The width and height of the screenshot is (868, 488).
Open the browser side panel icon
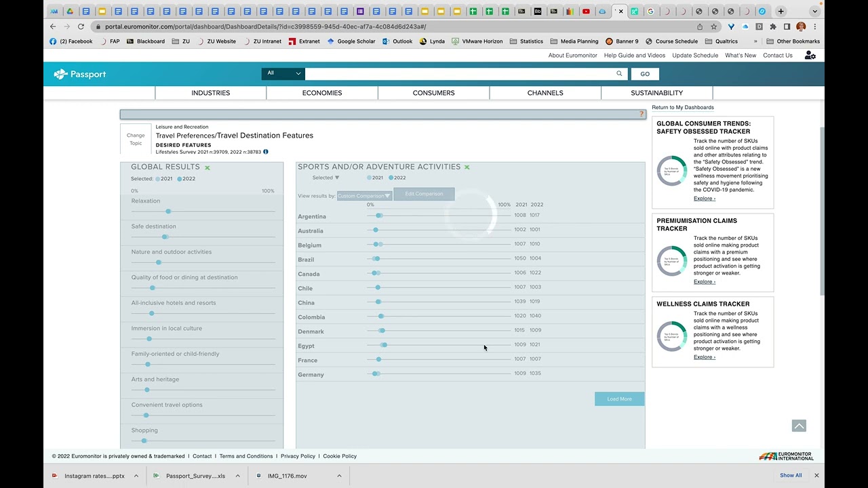point(787,26)
